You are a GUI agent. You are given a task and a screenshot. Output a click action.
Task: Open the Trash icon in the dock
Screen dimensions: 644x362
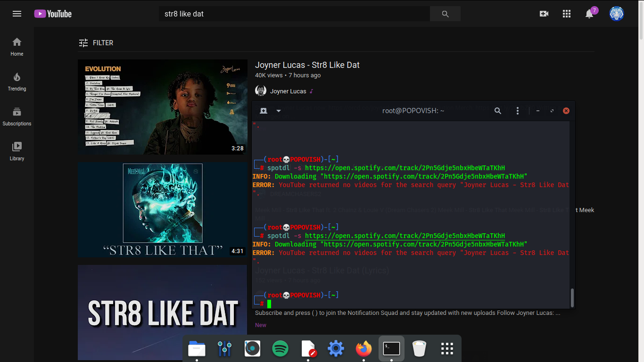(x=419, y=349)
